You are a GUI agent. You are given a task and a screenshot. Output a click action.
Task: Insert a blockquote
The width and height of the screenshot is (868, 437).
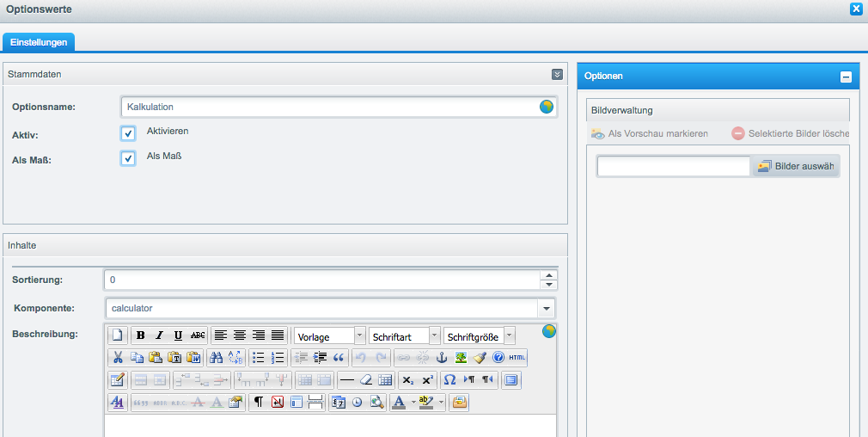click(339, 358)
